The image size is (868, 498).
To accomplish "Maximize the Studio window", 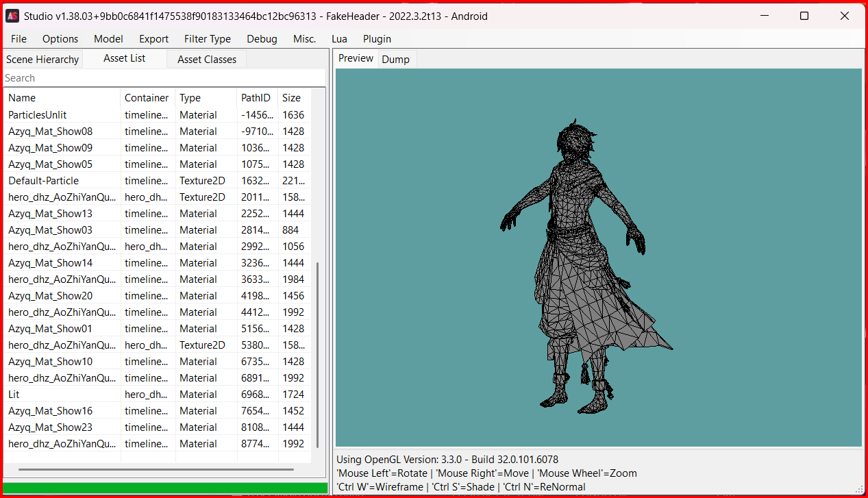I will pos(804,16).
